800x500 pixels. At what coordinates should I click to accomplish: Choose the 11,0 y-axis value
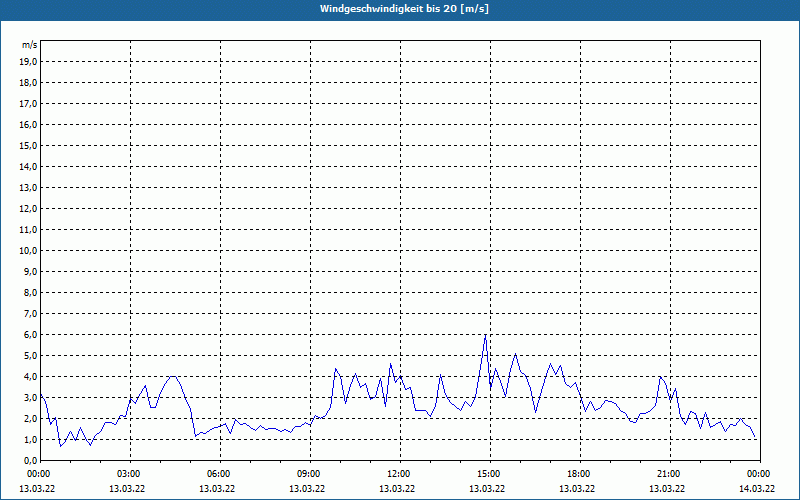(x=29, y=230)
